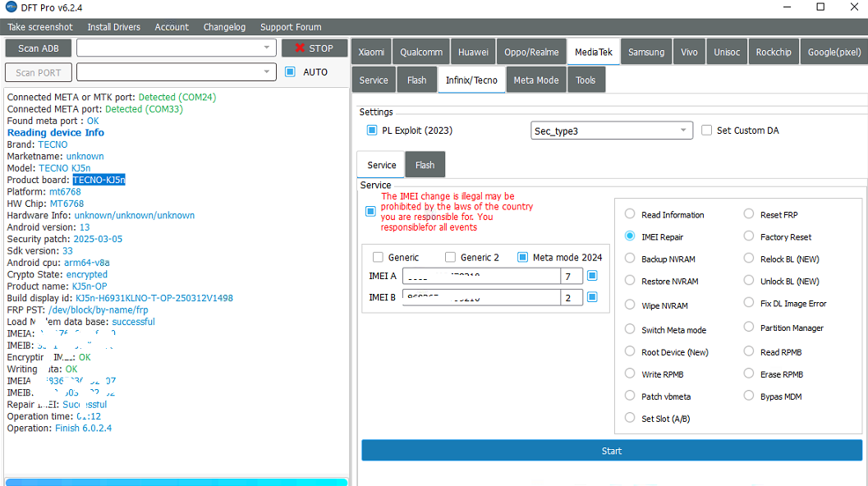
Task: Select the MediaTek tab
Action: coord(594,52)
